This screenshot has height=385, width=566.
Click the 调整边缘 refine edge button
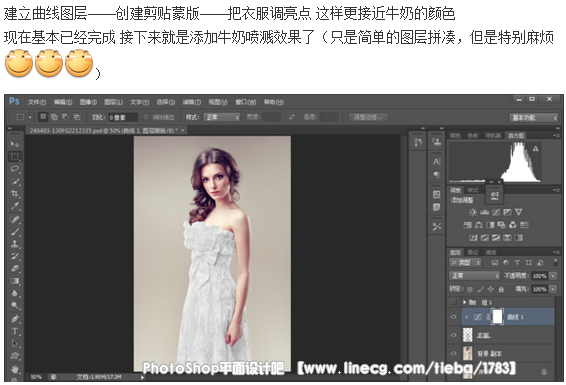point(368,117)
